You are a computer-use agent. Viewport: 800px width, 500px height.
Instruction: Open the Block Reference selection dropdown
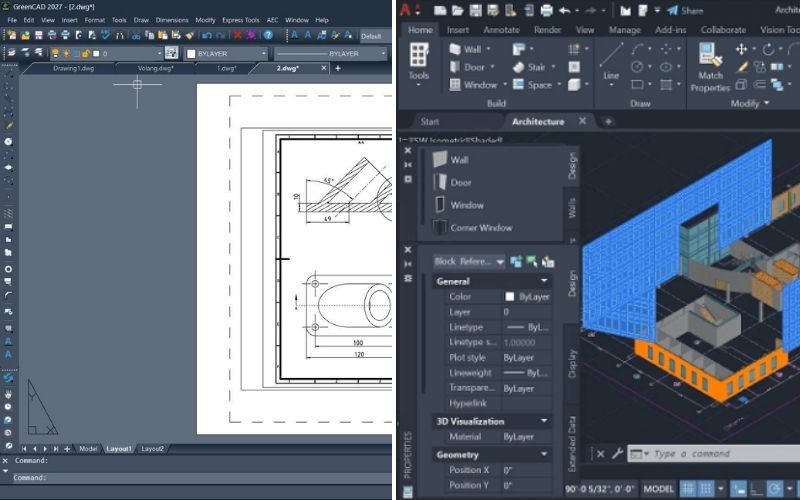click(469, 262)
